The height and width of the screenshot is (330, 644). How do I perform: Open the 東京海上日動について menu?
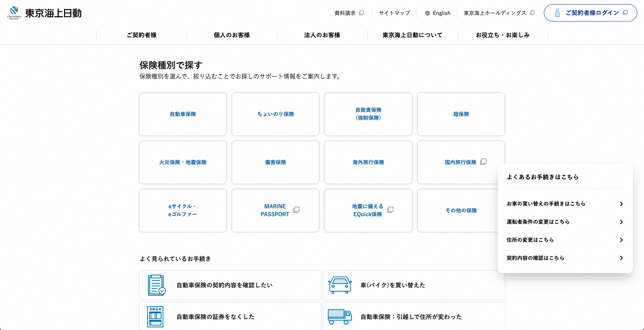tap(413, 35)
